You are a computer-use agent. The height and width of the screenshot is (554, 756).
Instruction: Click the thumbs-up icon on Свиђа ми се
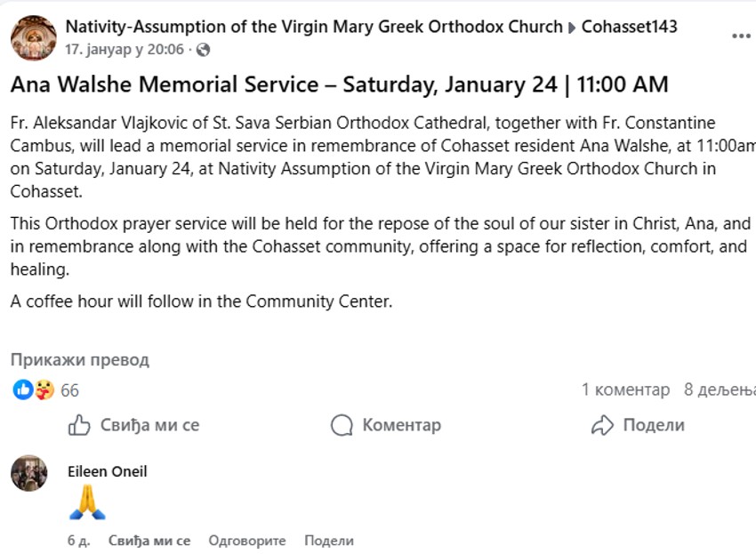coord(79,425)
